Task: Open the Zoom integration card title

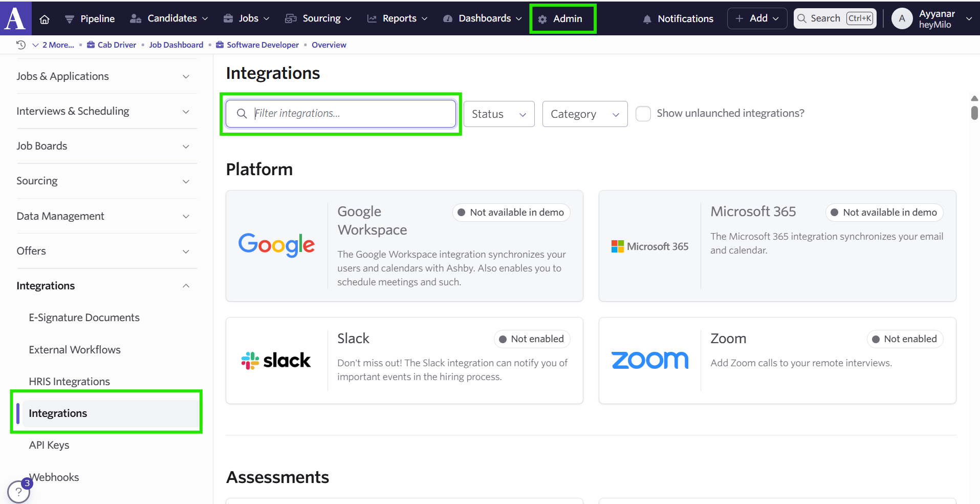Action: (x=728, y=339)
